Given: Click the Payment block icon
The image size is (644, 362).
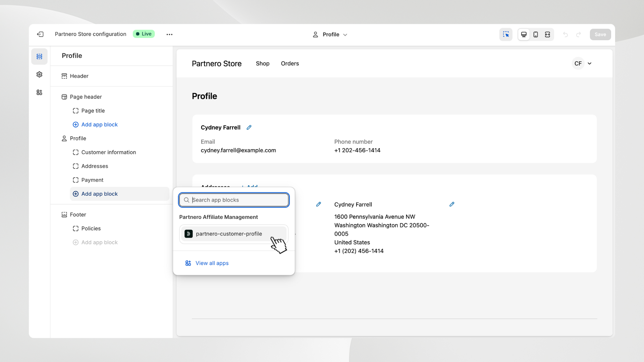Looking at the screenshot, I should pyautogui.click(x=75, y=180).
